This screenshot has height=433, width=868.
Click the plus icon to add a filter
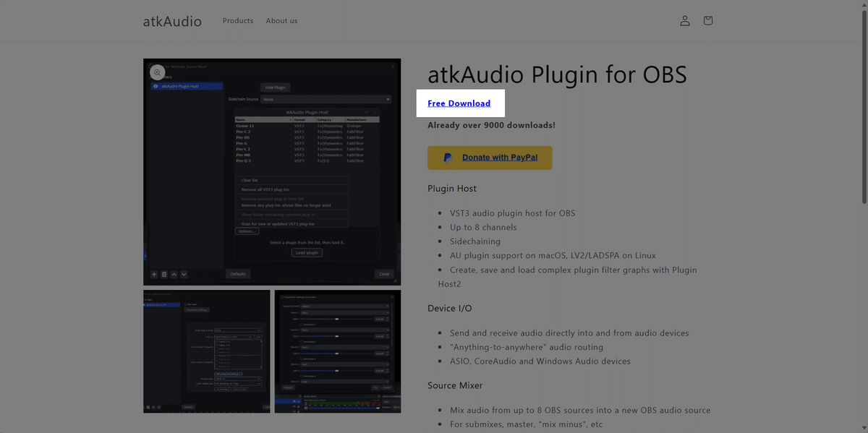tap(153, 274)
